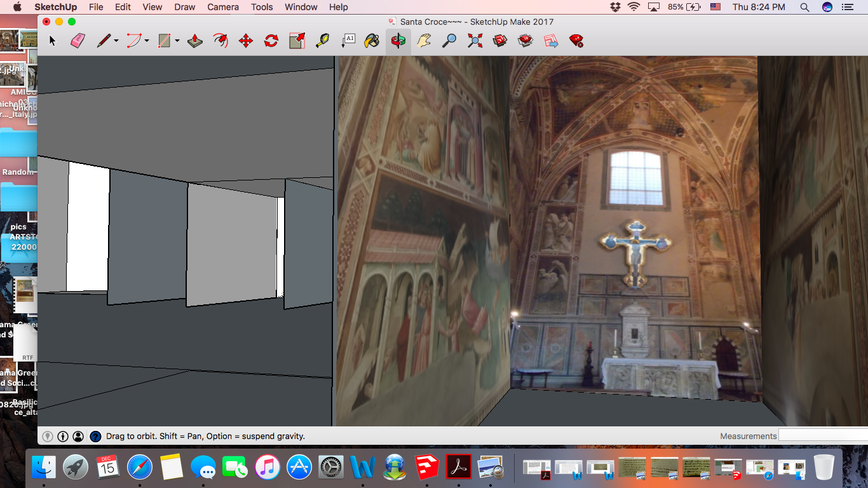Image resolution: width=868 pixels, height=488 pixels.
Task: Open the Edit menu
Action: (x=123, y=7)
